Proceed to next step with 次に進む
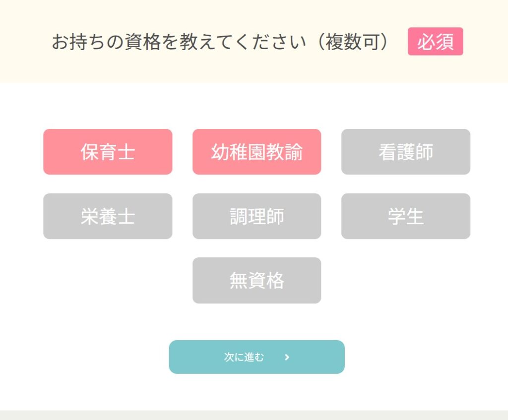Image resolution: width=508 pixels, height=420 pixels. 256,357
